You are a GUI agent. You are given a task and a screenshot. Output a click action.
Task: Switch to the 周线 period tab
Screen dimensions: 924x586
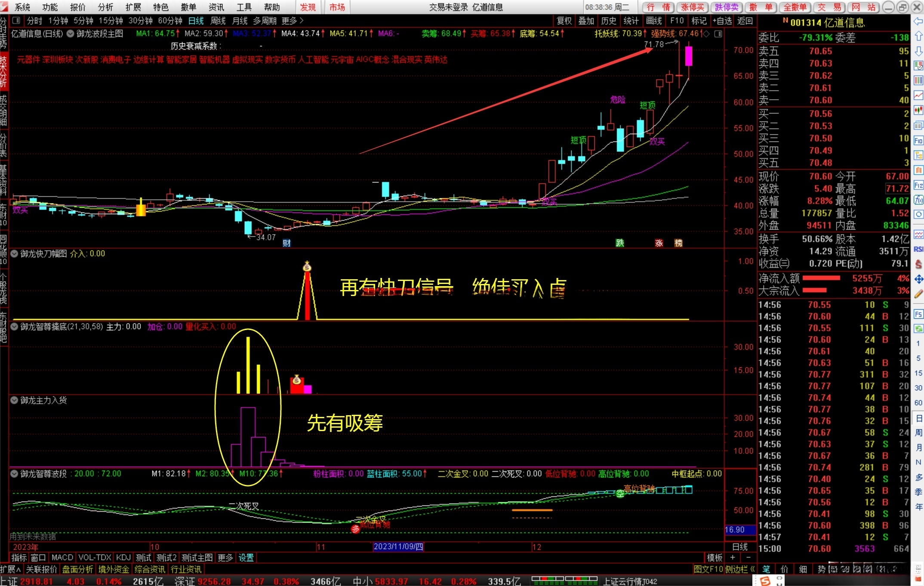click(218, 21)
